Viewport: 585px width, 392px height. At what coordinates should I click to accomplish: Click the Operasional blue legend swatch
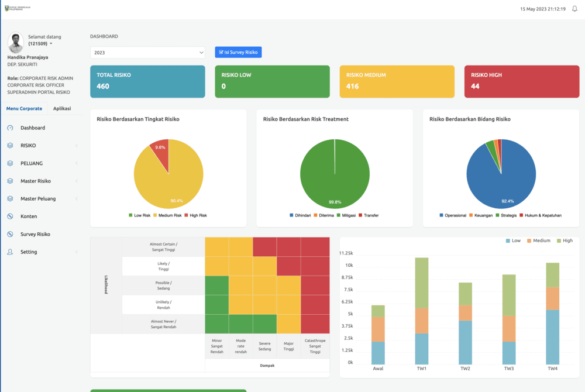441,215
